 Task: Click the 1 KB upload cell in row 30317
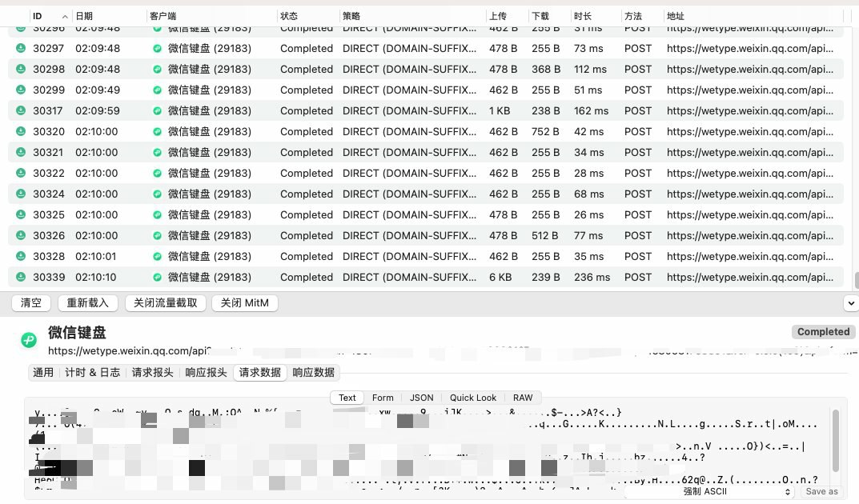point(499,110)
